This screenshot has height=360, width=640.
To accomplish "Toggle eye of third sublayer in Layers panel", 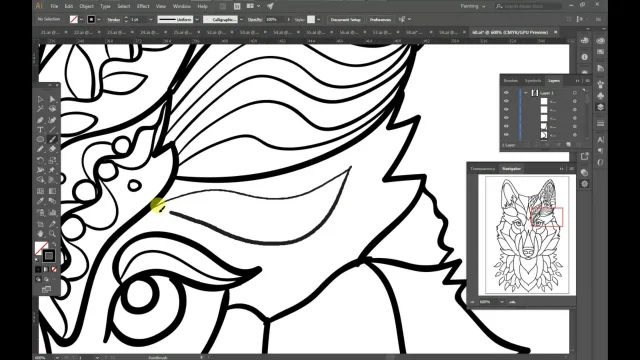I will point(506,118).
